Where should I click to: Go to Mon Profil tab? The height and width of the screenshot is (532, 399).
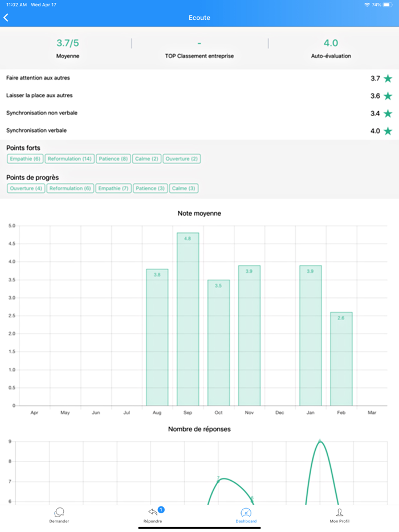coord(339,515)
